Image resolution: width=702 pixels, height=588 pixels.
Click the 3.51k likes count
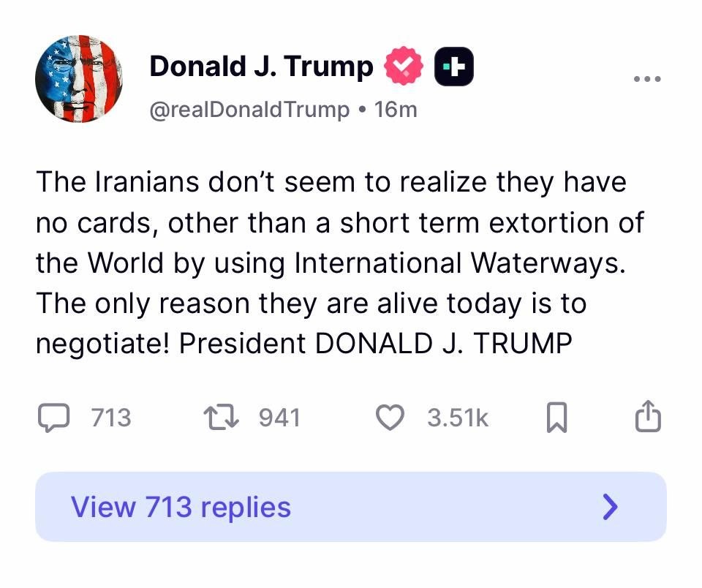[458, 418]
